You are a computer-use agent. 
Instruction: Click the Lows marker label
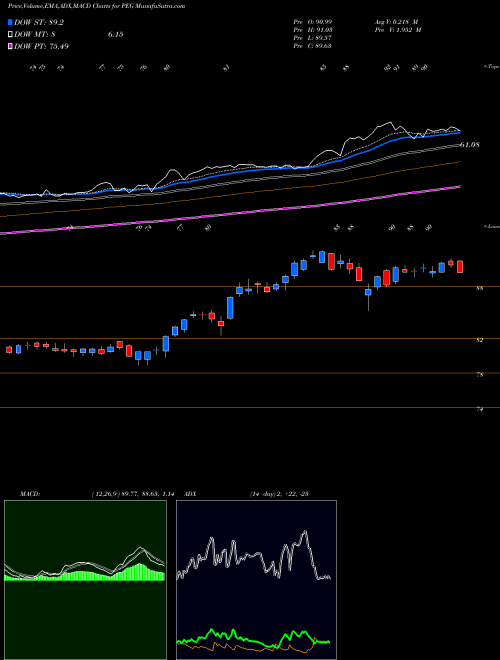click(491, 226)
